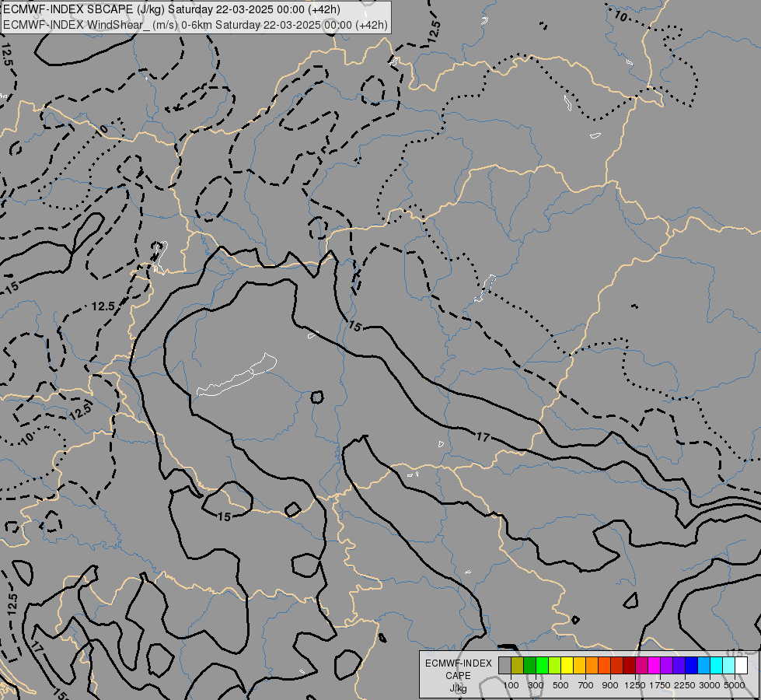Select the 500 legend value
761x700 pixels.
pos(560,685)
